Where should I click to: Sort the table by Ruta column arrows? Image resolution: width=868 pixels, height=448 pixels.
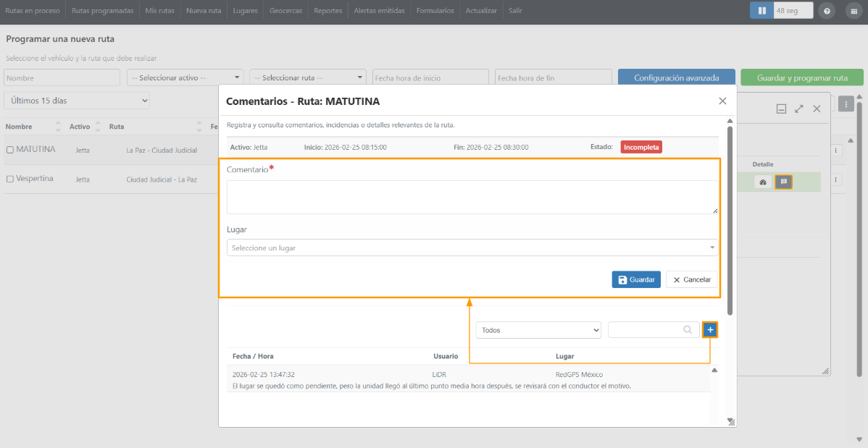tap(200, 127)
